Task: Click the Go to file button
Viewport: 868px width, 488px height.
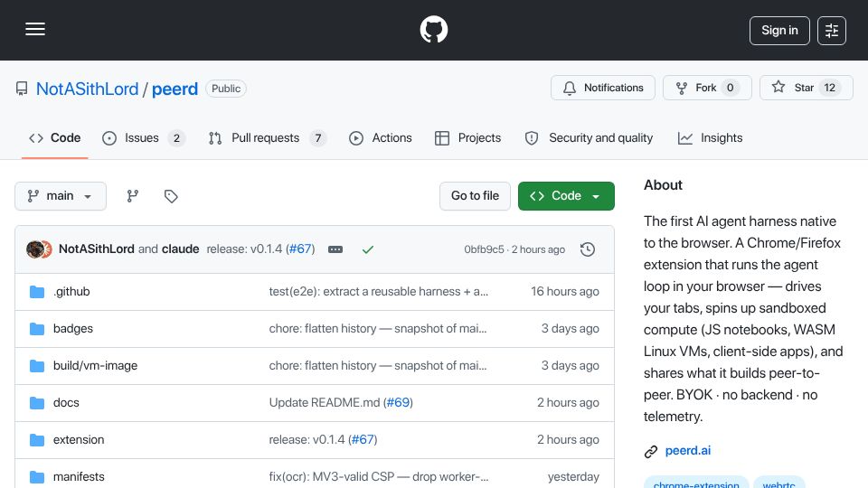Action: (x=475, y=196)
